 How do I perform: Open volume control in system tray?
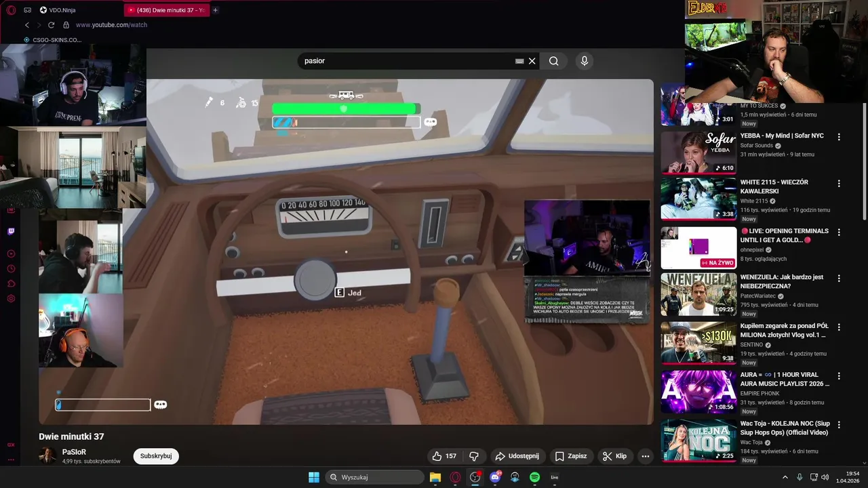(826, 477)
